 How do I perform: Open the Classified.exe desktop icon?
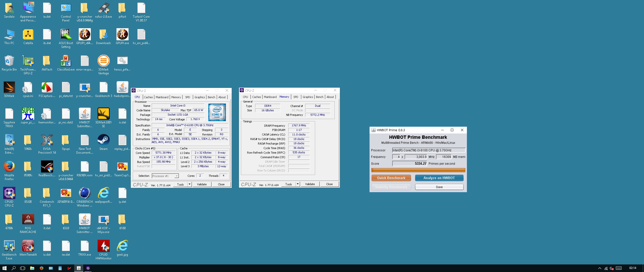66,63
